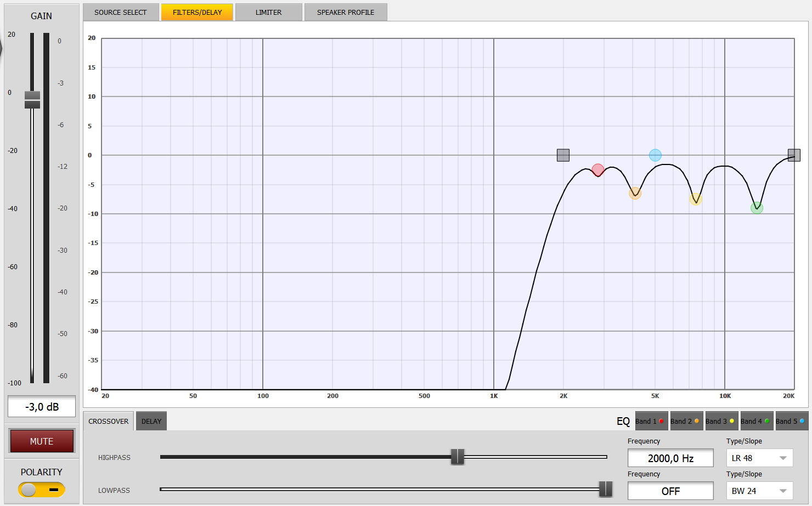Select the green Band 4 EQ node
The height and width of the screenshot is (506, 812).
click(757, 208)
